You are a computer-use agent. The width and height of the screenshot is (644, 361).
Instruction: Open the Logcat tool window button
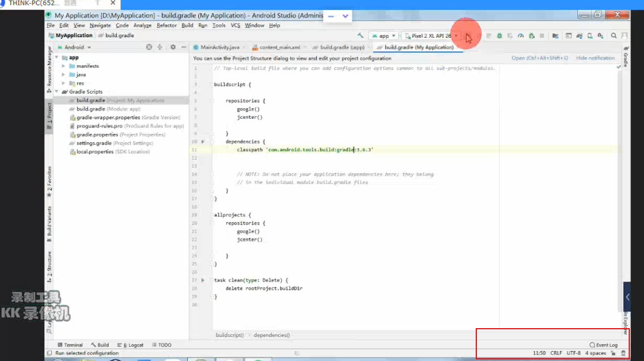coord(130,345)
